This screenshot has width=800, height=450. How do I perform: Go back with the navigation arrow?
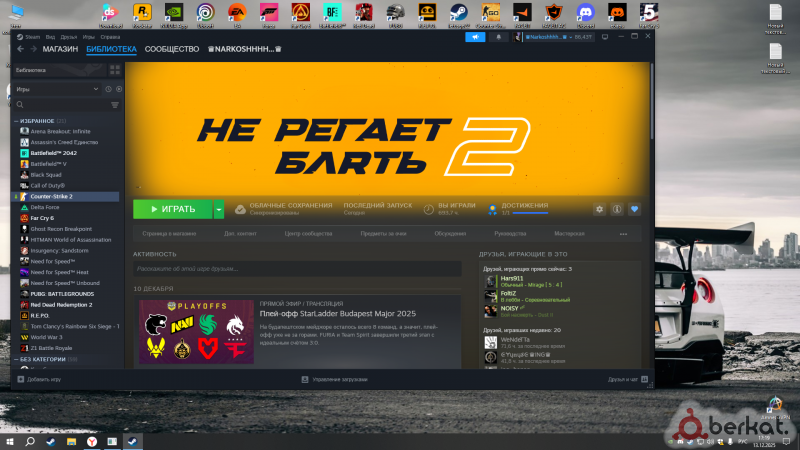click(20, 49)
